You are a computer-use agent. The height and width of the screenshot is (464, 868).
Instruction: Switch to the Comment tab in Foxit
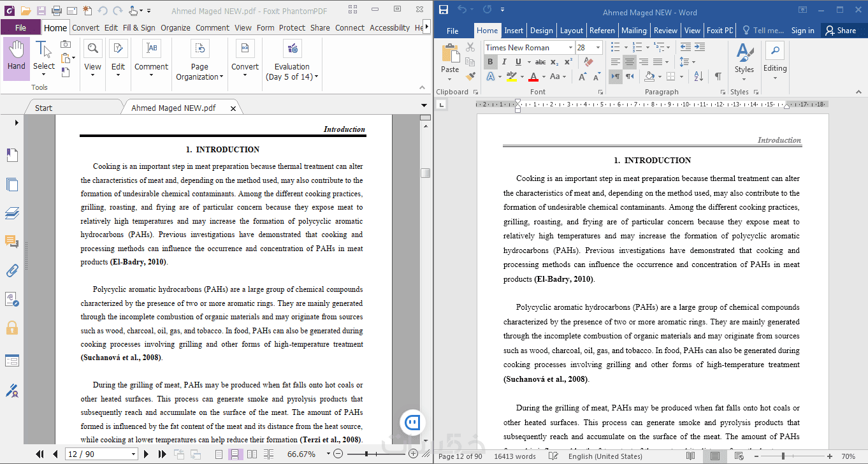212,27
